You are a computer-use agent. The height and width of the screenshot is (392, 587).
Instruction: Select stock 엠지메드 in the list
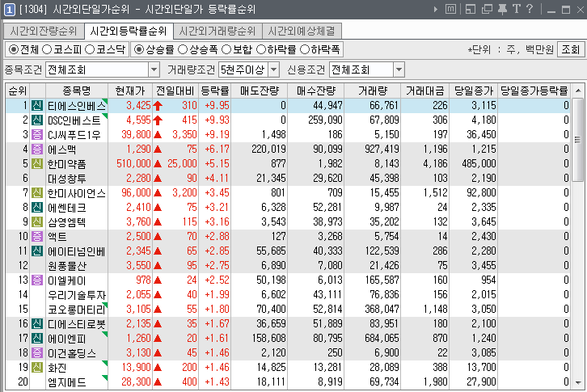click(66, 382)
